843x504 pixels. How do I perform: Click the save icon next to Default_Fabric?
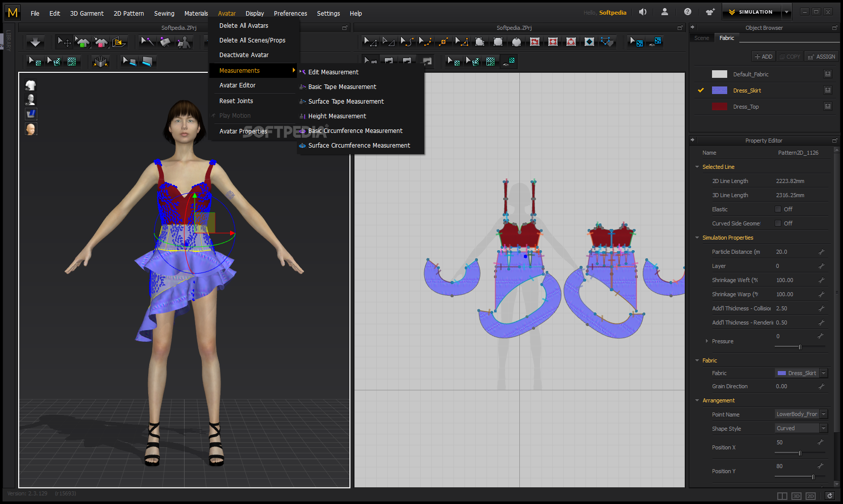(828, 74)
